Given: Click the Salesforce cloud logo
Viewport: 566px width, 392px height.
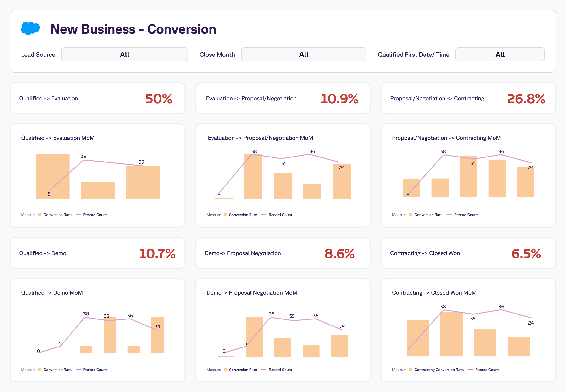Looking at the screenshot, I should click(30, 28).
